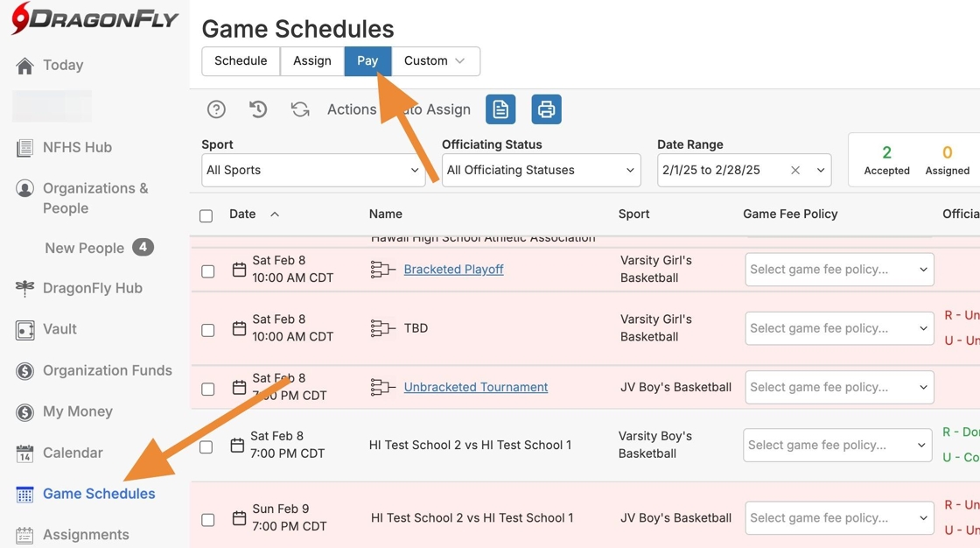Viewport: 980px width, 548px height.
Task: Click the refresh arrows icon
Action: [300, 109]
